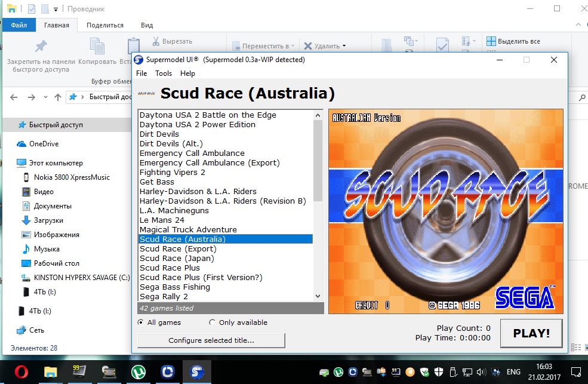Click the game list scroll-up arrow
This screenshot has height=384, width=588.
tap(318, 115)
